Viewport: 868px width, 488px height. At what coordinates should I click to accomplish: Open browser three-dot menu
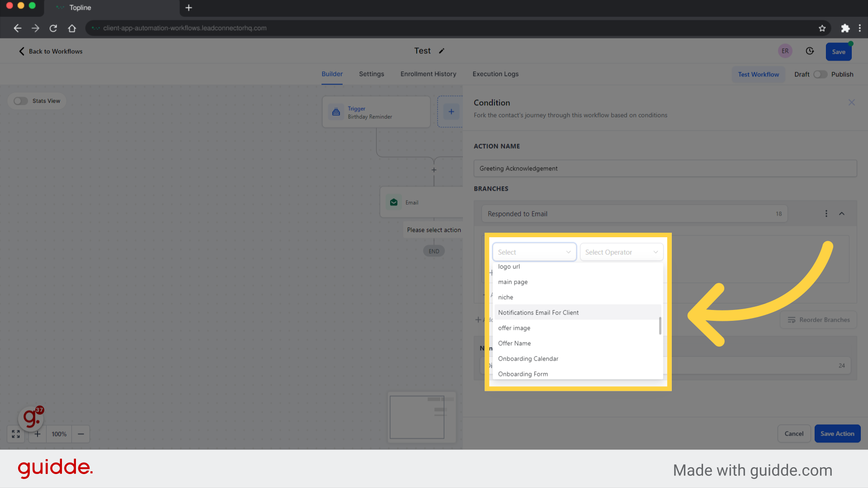[860, 28]
